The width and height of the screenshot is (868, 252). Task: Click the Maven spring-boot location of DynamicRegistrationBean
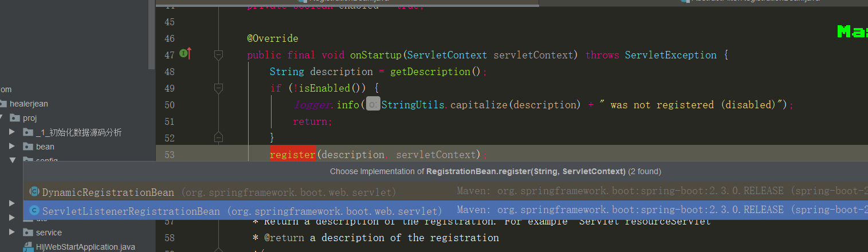pyautogui.click(x=662, y=192)
